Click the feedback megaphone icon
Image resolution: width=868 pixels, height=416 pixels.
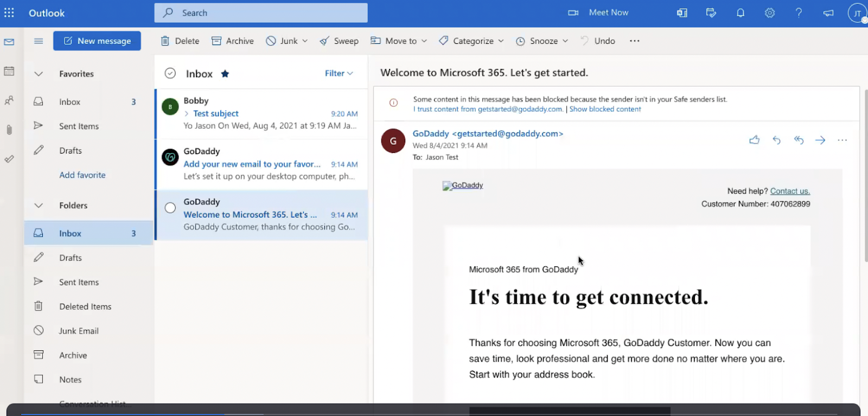828,13
